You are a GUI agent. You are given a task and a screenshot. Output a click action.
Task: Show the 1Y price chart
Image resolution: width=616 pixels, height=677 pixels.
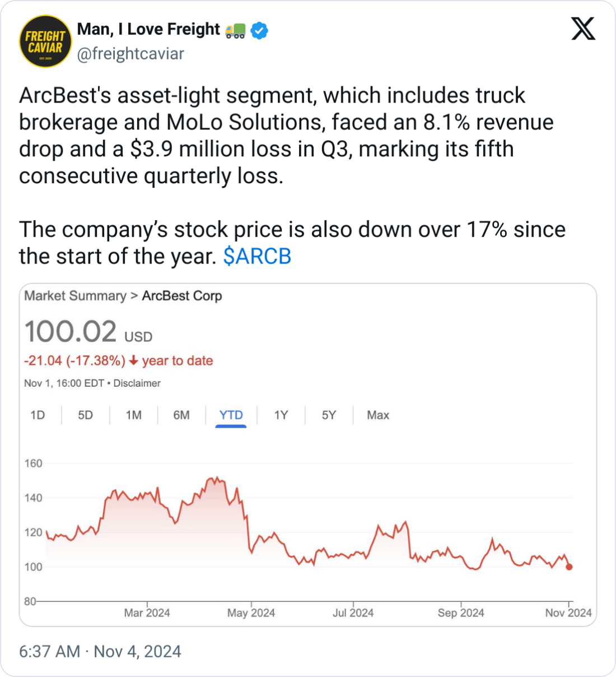click(x=281, y=415)
